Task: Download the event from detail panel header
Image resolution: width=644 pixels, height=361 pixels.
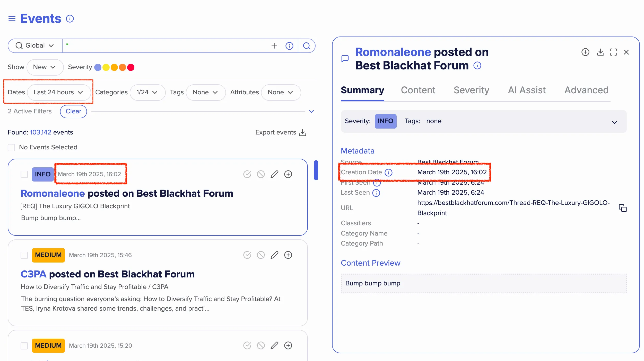Action: point(600,52)
